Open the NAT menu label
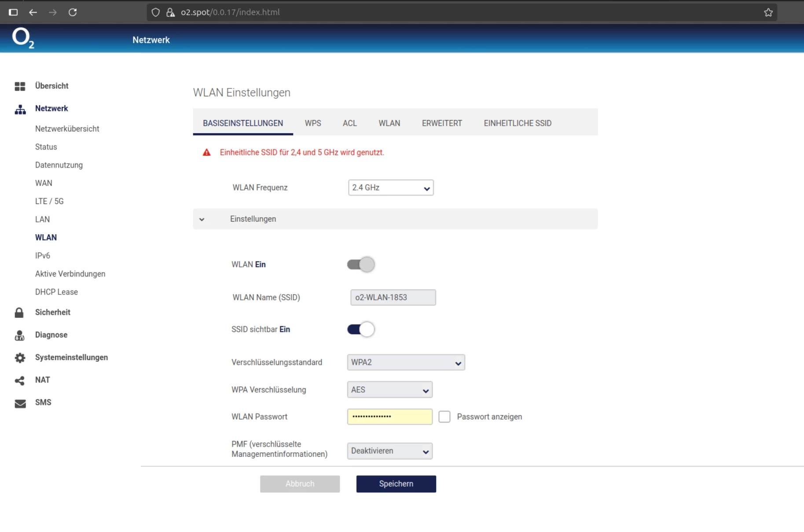The width and height of the screenshot is (804, 532). click(43, 380)
